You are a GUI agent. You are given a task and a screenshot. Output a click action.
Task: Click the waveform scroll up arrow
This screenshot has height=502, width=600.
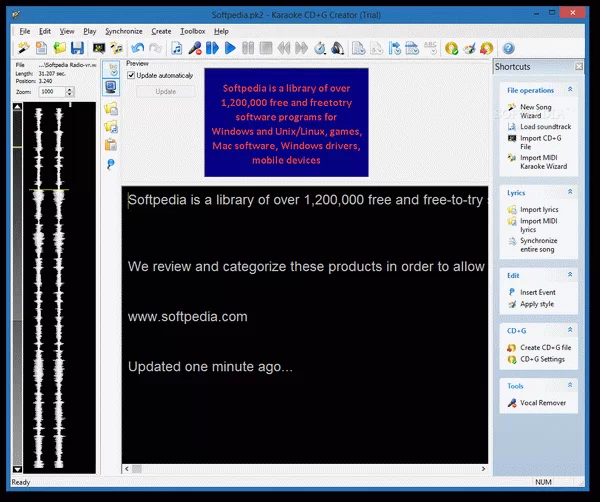[18, 107]
